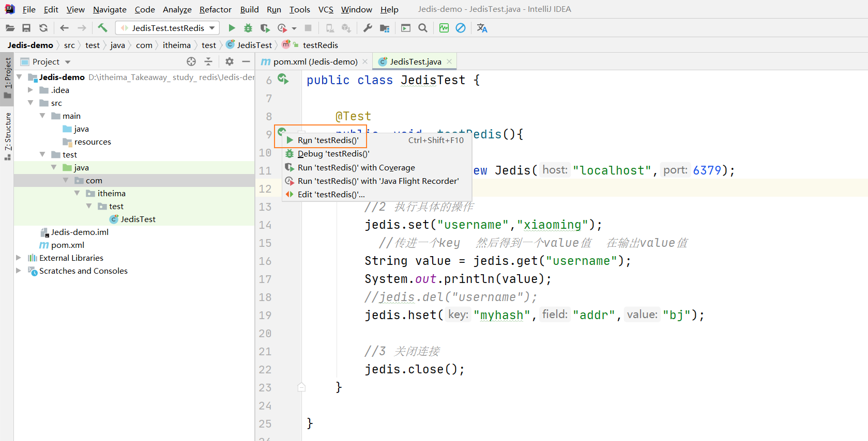Open the Edit menu
Image resolution: width=868 pixels, height=441 pixels.
pos(51,9)
